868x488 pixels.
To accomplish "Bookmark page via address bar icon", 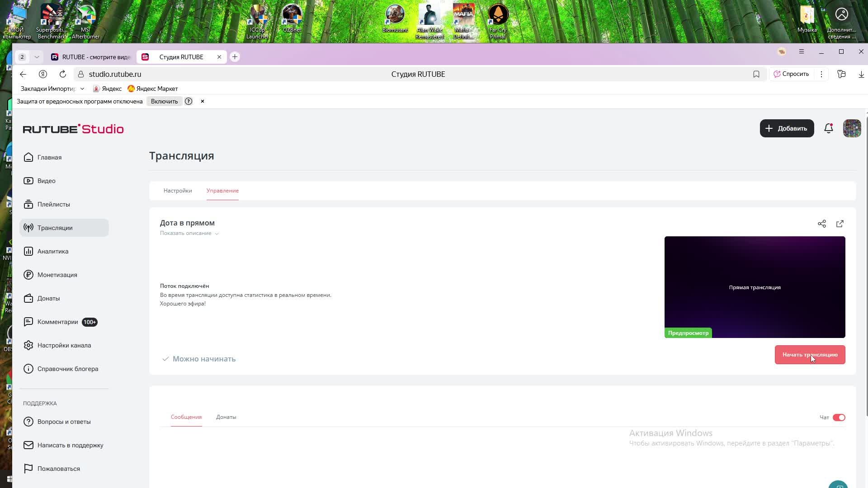I will [756, 74].
